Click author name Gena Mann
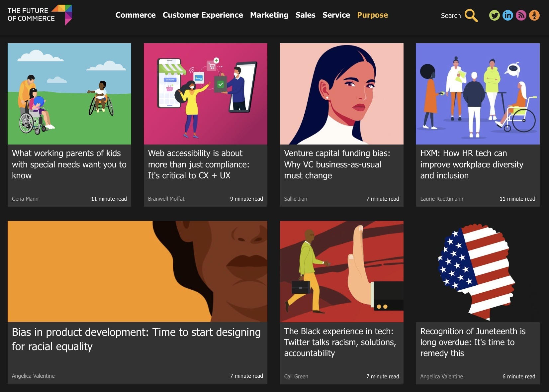The height and width of the screenshot is (392, 549). tap(25, 199)
